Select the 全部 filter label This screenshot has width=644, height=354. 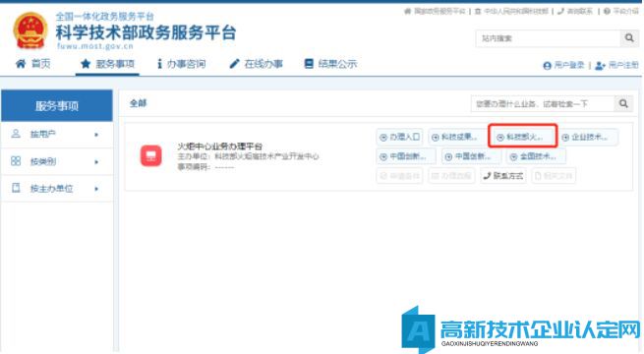(138, 103)
